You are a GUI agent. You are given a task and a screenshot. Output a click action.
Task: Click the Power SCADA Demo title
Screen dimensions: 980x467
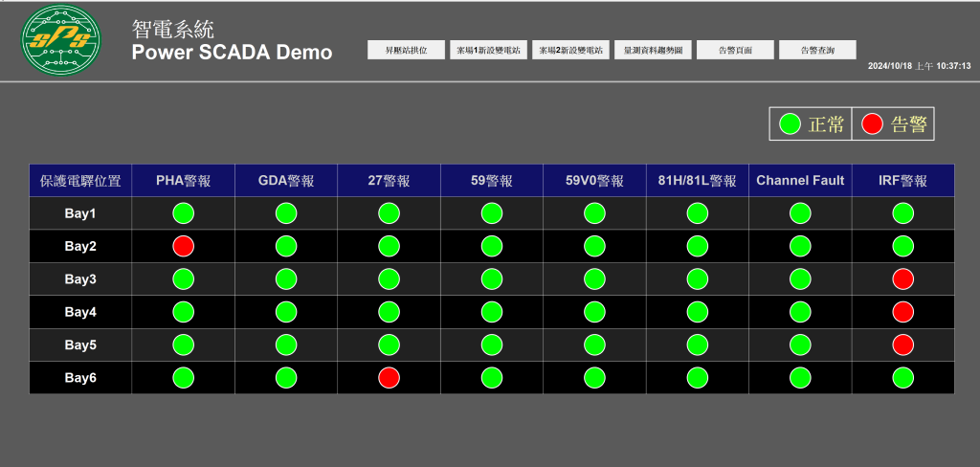[232, 53]
